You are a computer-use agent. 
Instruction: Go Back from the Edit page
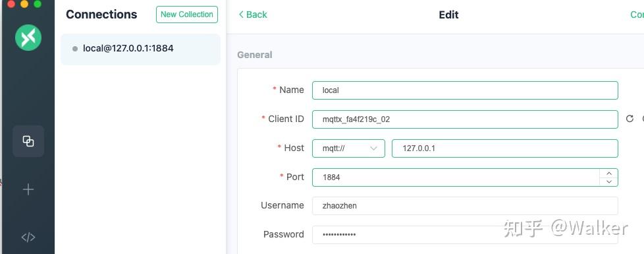[253, 15]
